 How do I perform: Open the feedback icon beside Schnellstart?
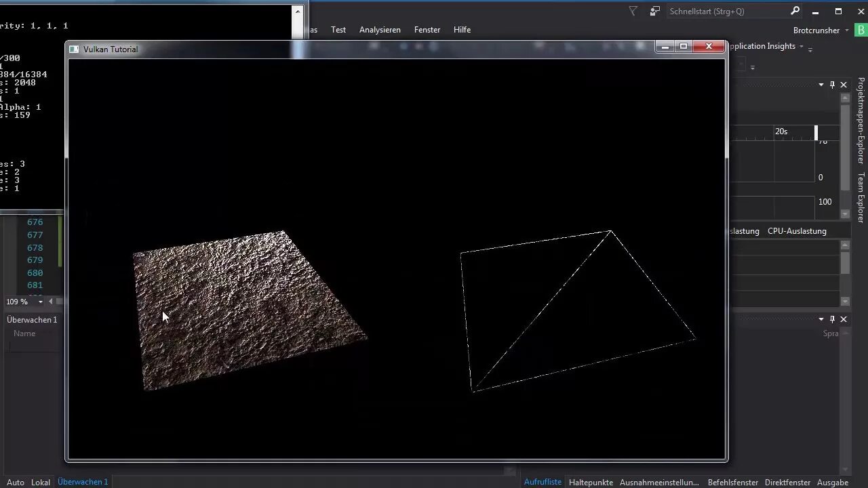point(654,11)
